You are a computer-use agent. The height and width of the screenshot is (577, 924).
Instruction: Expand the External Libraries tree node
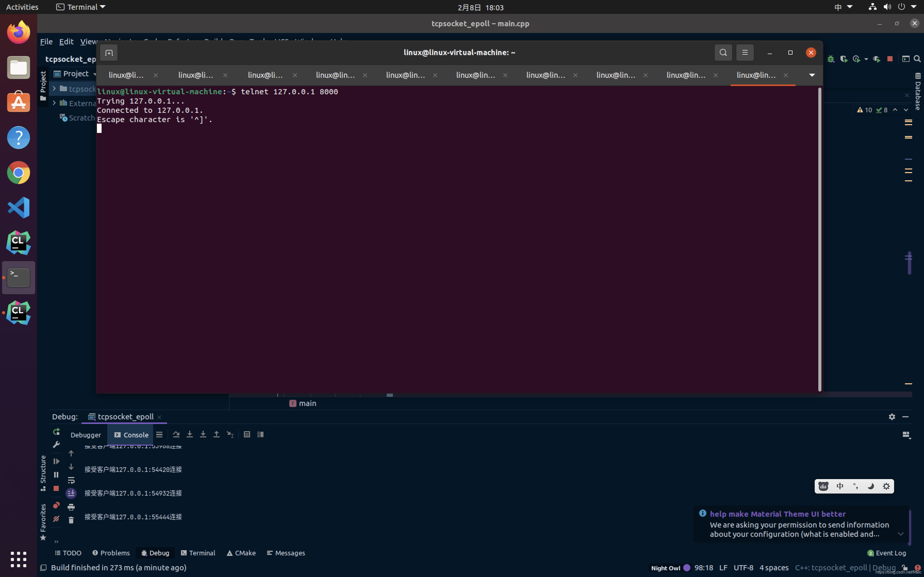[54, 103]
